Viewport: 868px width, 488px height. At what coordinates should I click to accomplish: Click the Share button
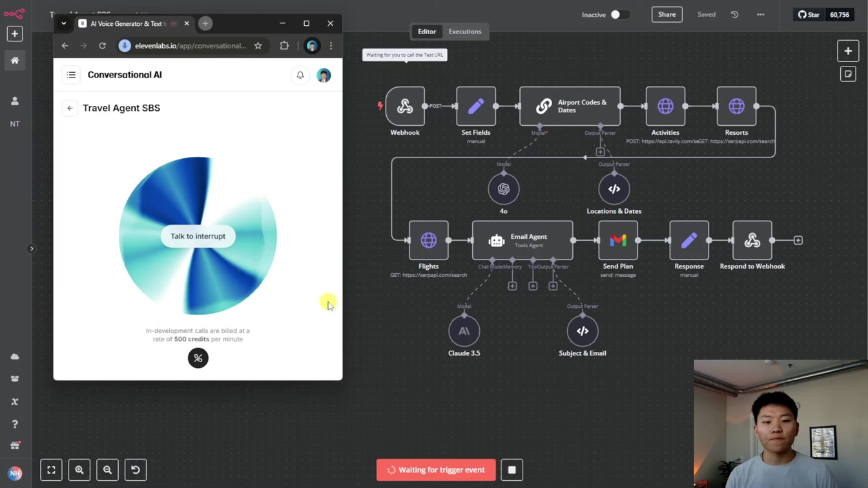(667, 14)
